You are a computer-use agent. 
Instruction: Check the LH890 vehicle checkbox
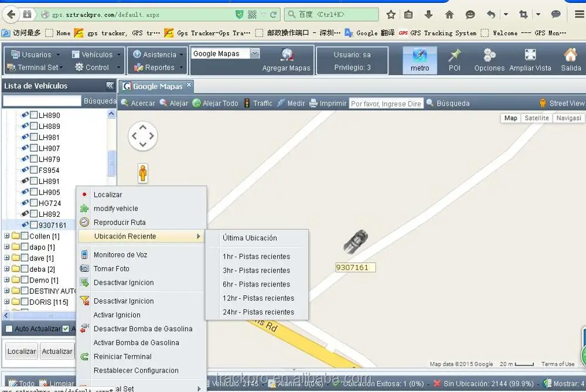(x=34, y=115)
